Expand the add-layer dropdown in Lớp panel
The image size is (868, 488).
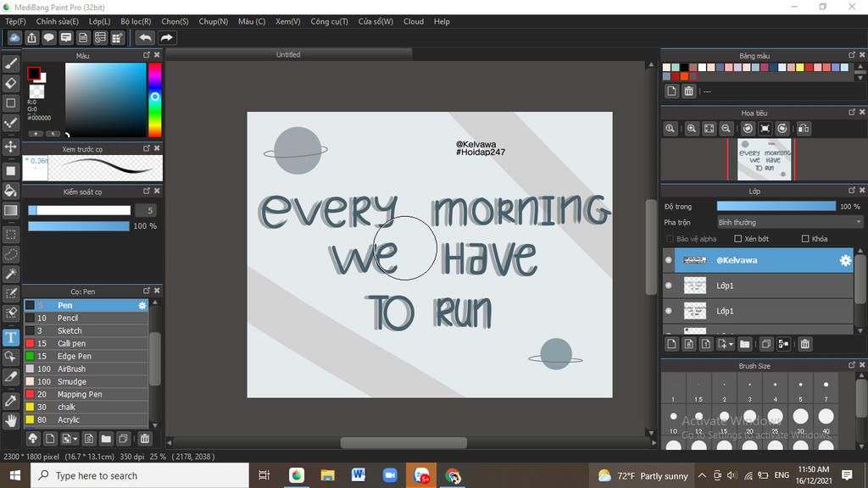point(726,344)
